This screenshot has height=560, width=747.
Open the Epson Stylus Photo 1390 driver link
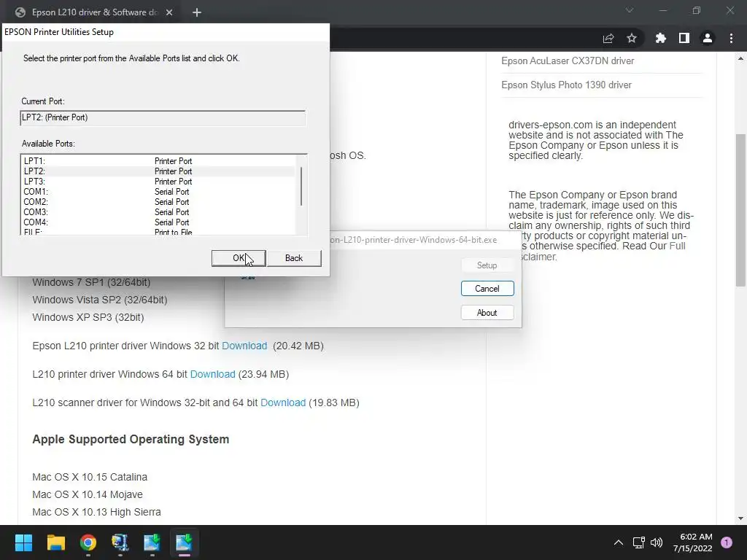(566, 85)
